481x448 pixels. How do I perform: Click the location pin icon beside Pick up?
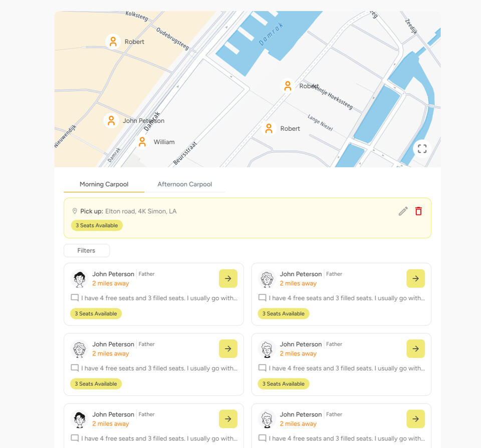75,211
